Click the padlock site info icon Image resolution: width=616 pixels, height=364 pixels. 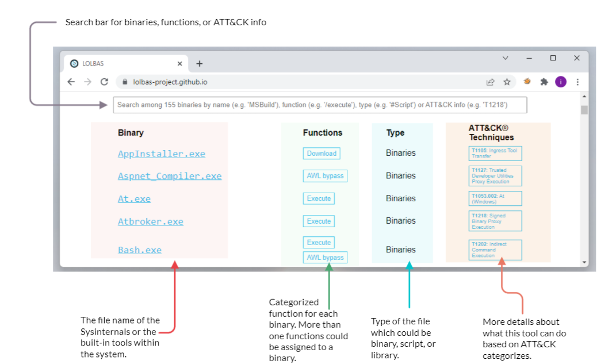pos(124,82)
